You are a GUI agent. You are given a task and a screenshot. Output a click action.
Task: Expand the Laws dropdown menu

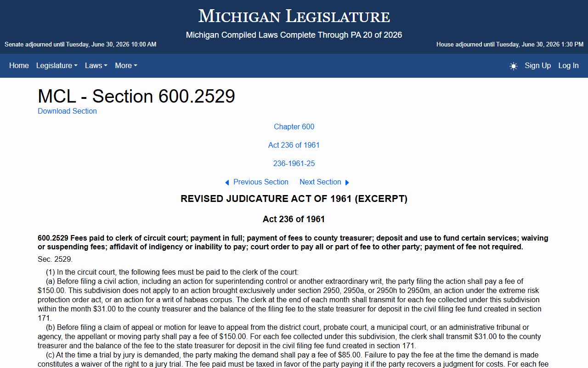96,65
